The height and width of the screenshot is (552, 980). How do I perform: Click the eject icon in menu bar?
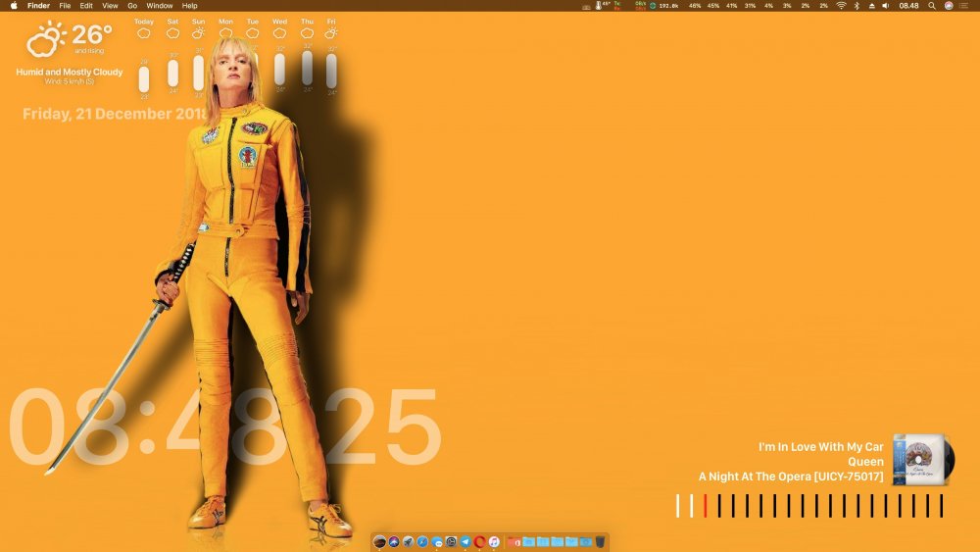(872, 6)
